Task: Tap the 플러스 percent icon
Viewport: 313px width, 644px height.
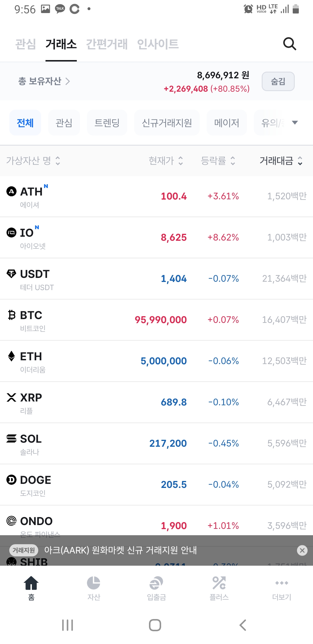Action: [219, 583]
